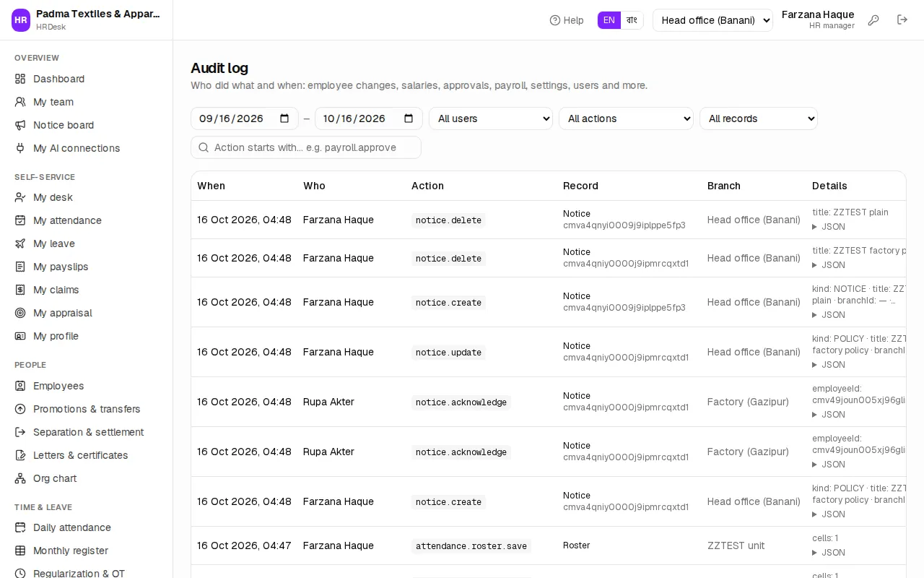Click the My payslips document icon
This screenshot has height=578, width=924.
(x=20, y=267)
